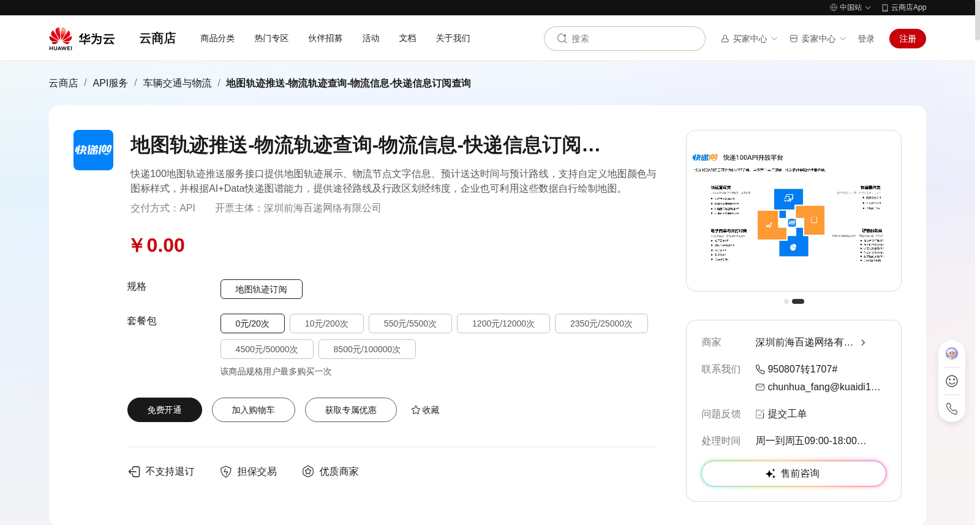Click the 优质商家 badge icon
This screenshot has width=980, height=525.
308,472
